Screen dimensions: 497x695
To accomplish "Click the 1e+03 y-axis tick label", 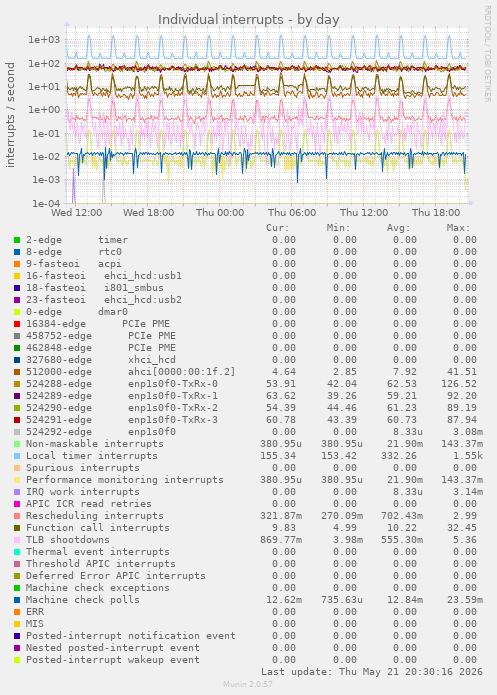I will click(44, 40).
